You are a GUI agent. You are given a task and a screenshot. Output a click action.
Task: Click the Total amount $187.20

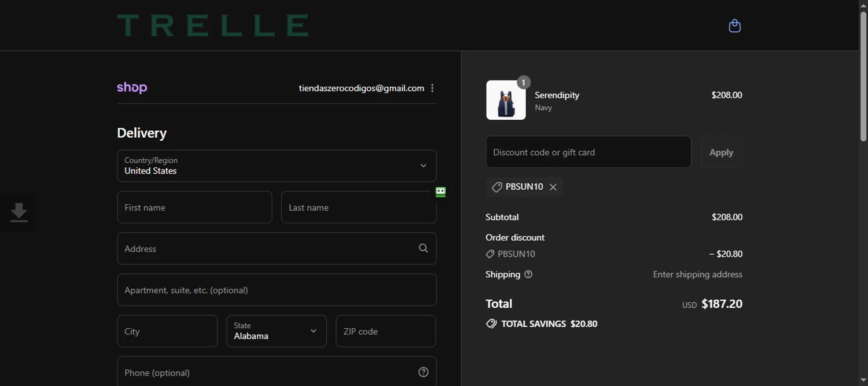[x=722, y=304]
